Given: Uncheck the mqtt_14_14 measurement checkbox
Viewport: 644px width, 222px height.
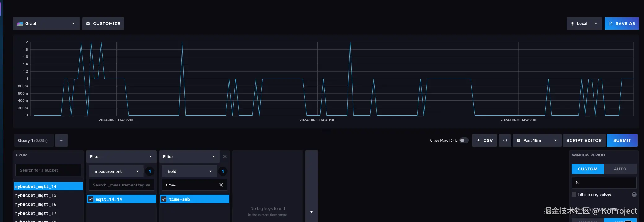Looking at the screenshot, I should [x=91, y=199].
